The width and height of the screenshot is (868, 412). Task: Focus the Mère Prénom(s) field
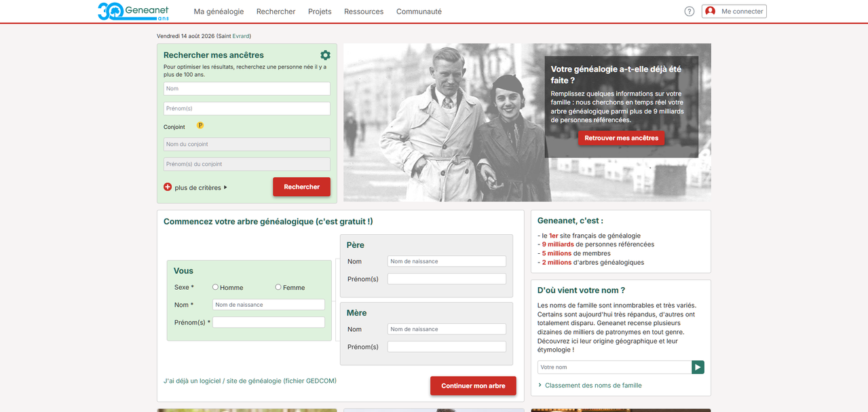click(447, 347)
